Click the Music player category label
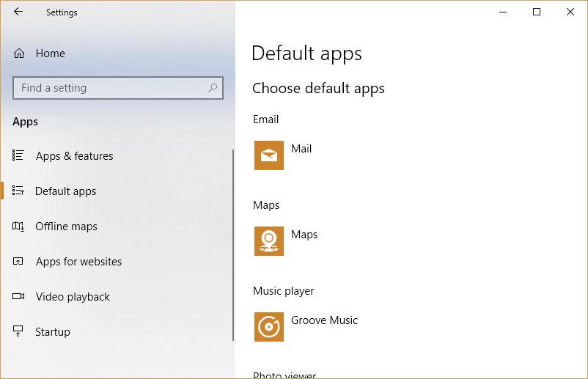The width and height of the screenshot is (588, 379). 284,291
